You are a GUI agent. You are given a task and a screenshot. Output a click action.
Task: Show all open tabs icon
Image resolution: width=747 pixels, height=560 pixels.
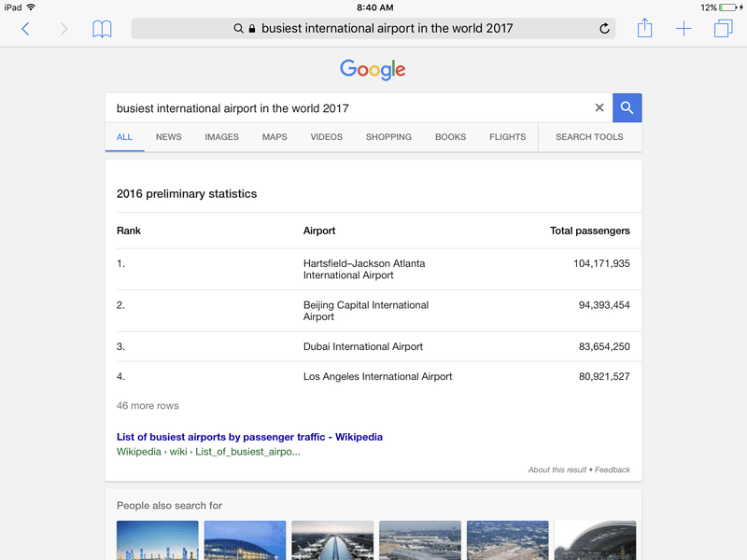pos(723,29)
